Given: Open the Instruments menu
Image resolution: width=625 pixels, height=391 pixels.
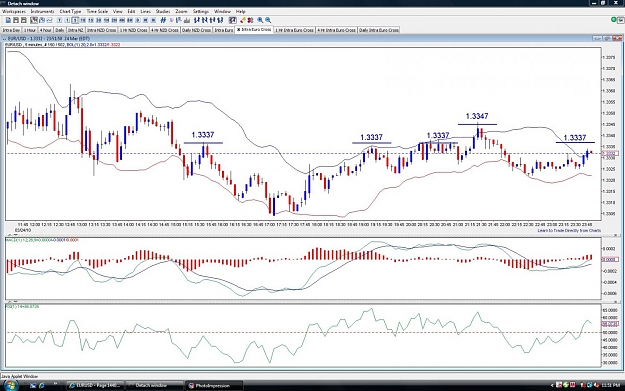Looking at the screenshot, I should (x=42, y=12).
